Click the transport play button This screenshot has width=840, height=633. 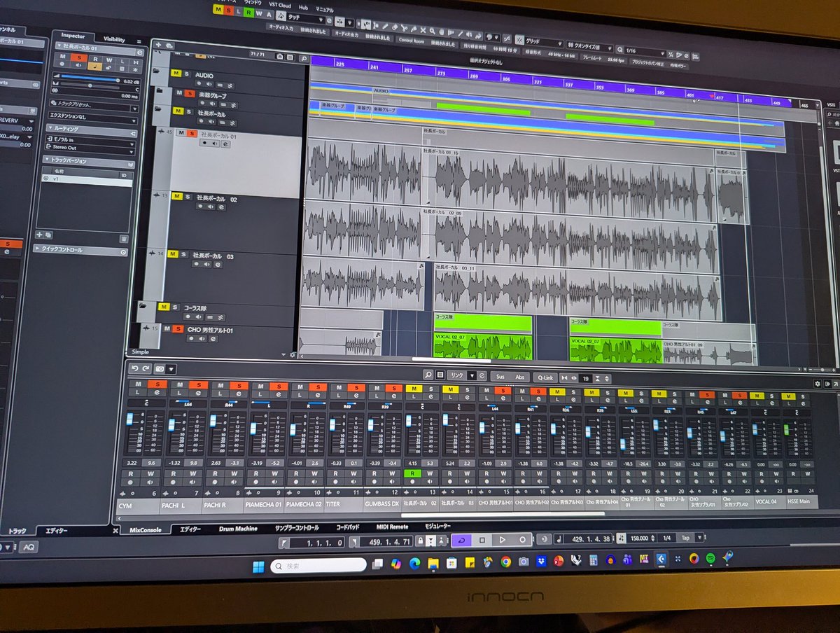tap(501, 540)
